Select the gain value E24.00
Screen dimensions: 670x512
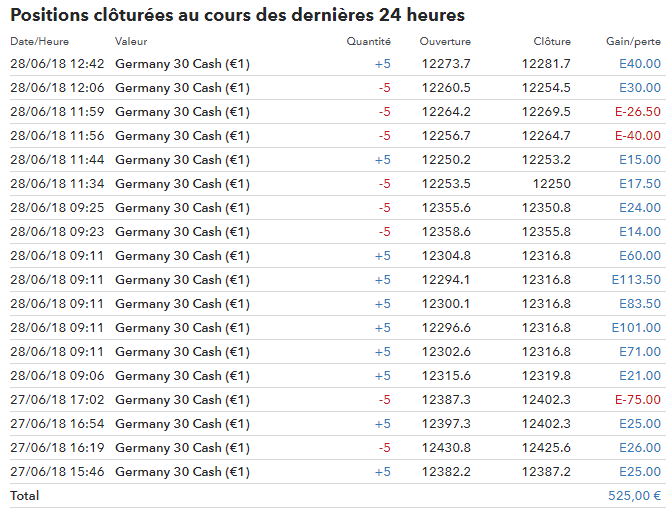(x=640, y=207)
